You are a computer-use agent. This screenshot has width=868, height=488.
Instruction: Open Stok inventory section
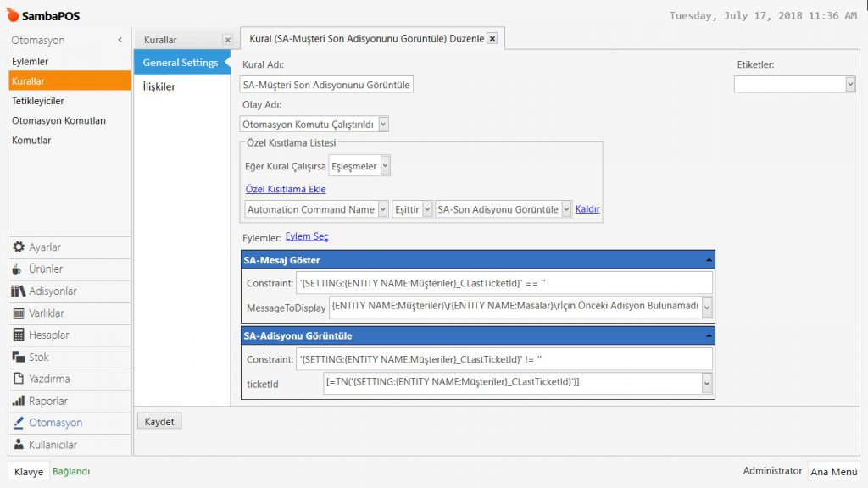tap(38, 358)
